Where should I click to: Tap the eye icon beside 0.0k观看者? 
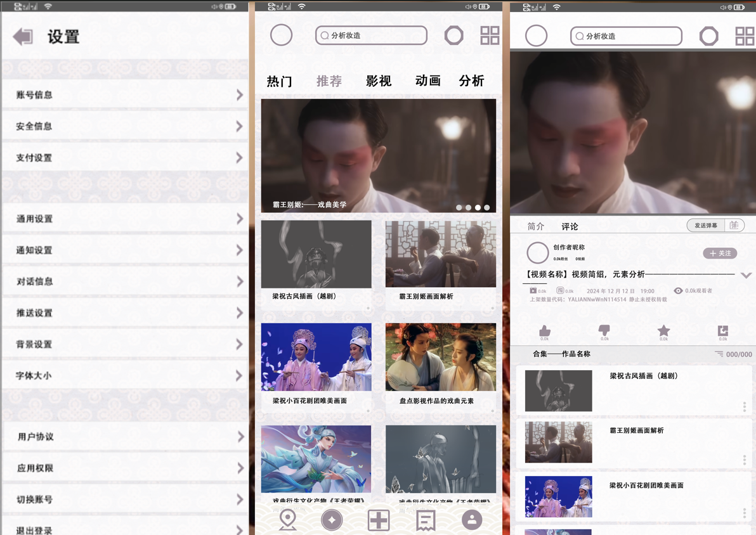678,290
